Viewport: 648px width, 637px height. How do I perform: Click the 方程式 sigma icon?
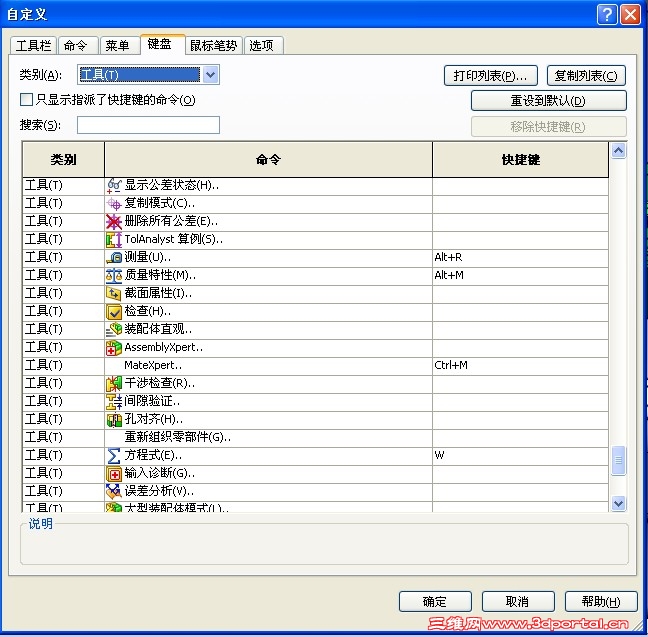coord(114,456)
